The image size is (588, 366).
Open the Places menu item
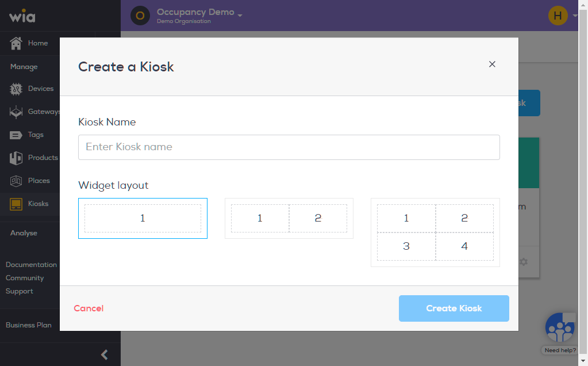pos(39,181)
